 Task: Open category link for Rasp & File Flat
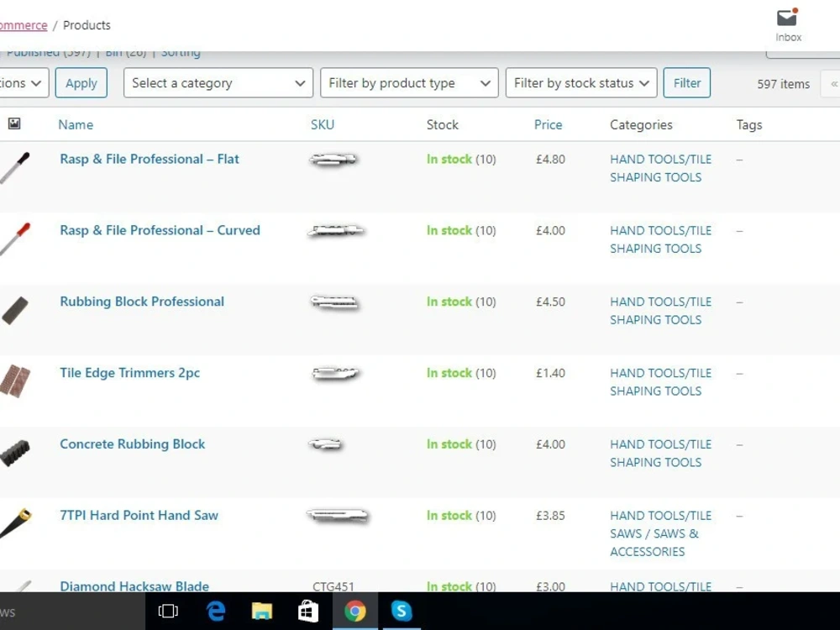coord(660,168)
